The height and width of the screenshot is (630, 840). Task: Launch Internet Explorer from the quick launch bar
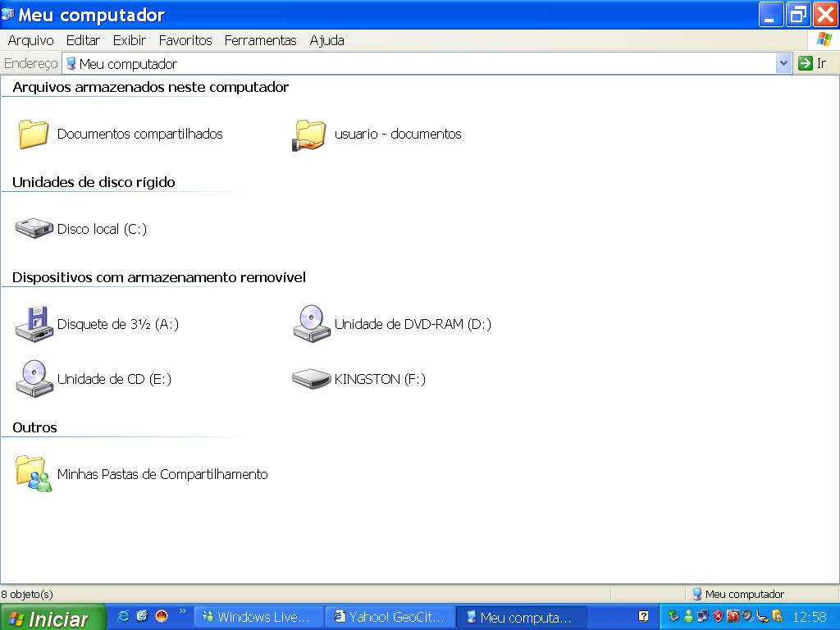pyautogui.click(x=123, y=616)
